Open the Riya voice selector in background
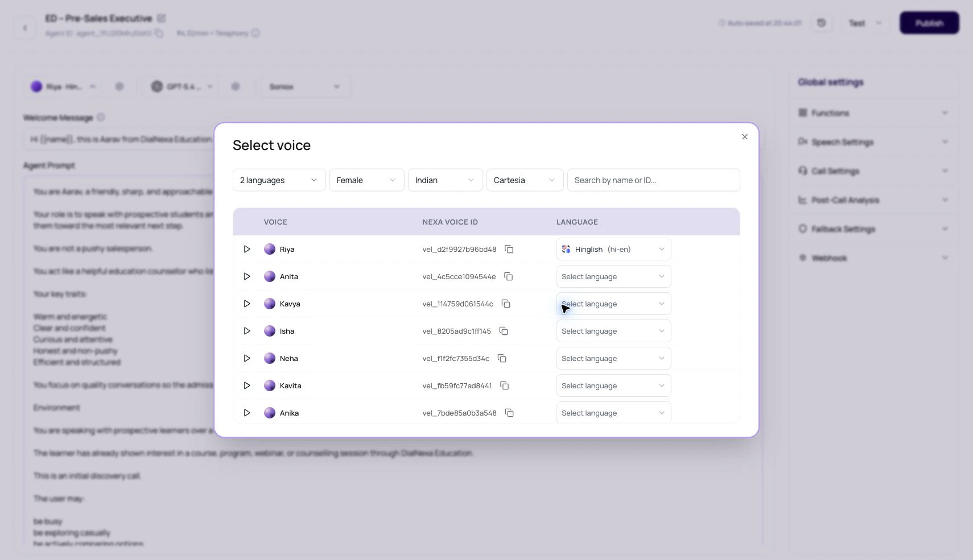973x560 pixels. click(x=64, y=86)
